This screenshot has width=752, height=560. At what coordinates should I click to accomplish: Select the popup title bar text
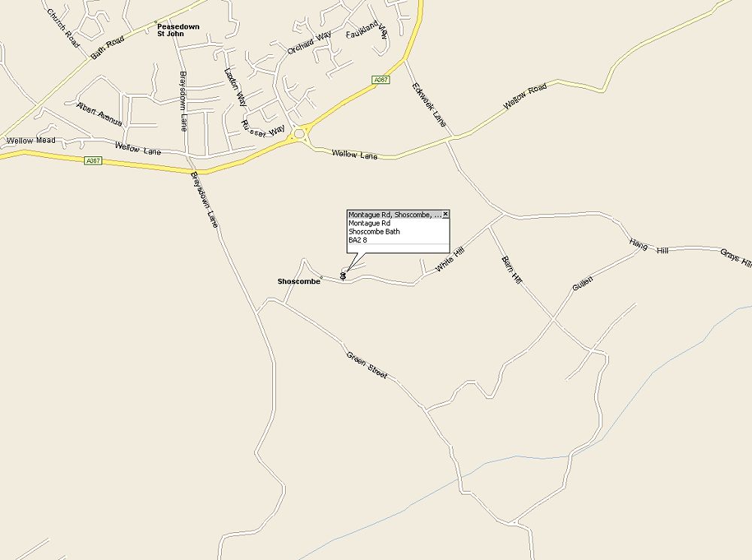394,215
